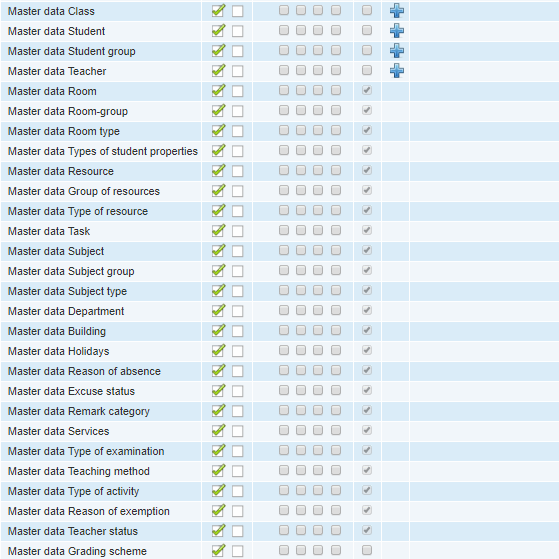Toggle the single unchecked box in Grading scheme row

(x=366, y=550)
